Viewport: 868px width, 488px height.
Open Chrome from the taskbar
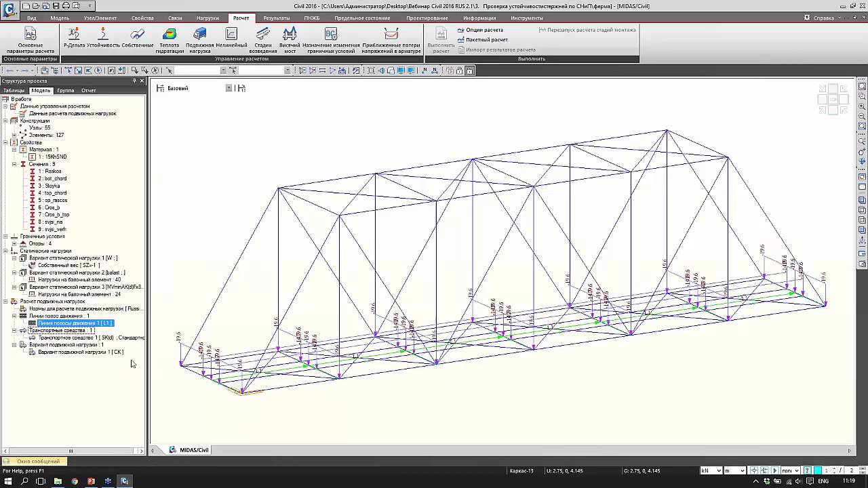(x=75, y=481)
